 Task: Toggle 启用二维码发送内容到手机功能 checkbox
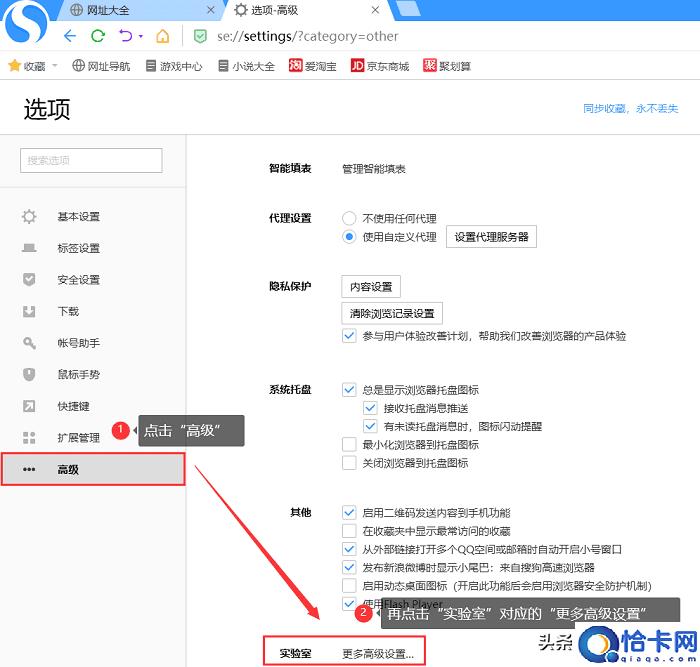[x=349, y=513]
